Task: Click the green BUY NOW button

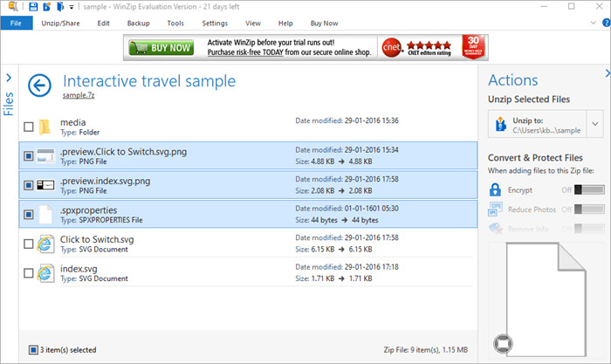Action: coord(161,48)
